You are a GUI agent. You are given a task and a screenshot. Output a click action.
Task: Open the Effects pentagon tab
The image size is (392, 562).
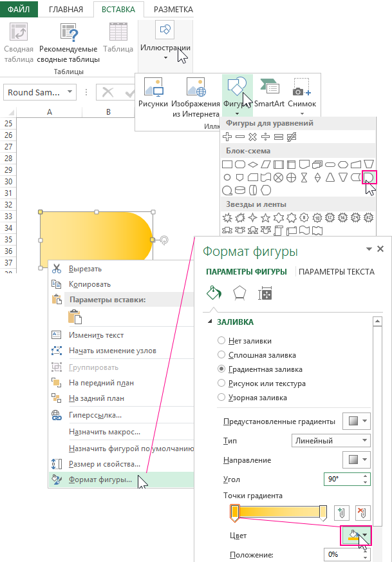point(239,293)
